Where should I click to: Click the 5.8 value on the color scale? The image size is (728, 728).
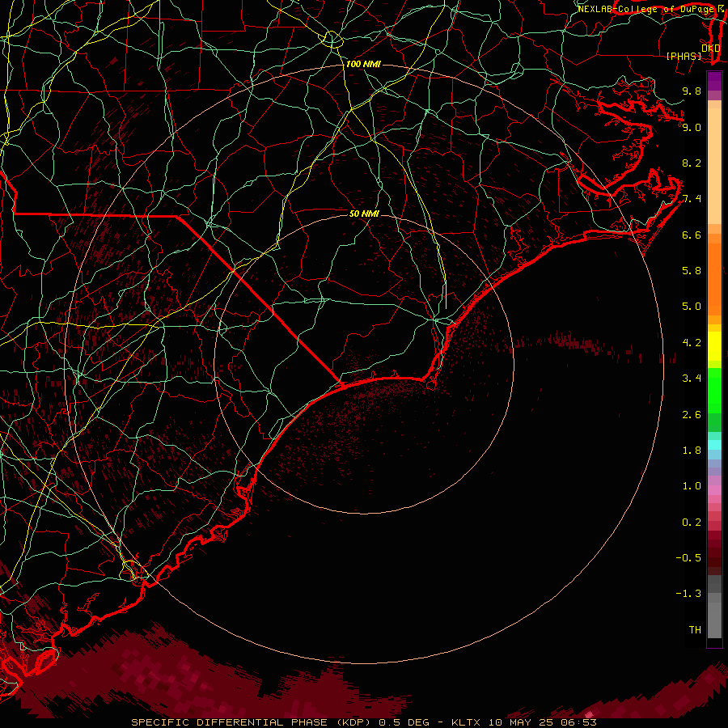692,271
